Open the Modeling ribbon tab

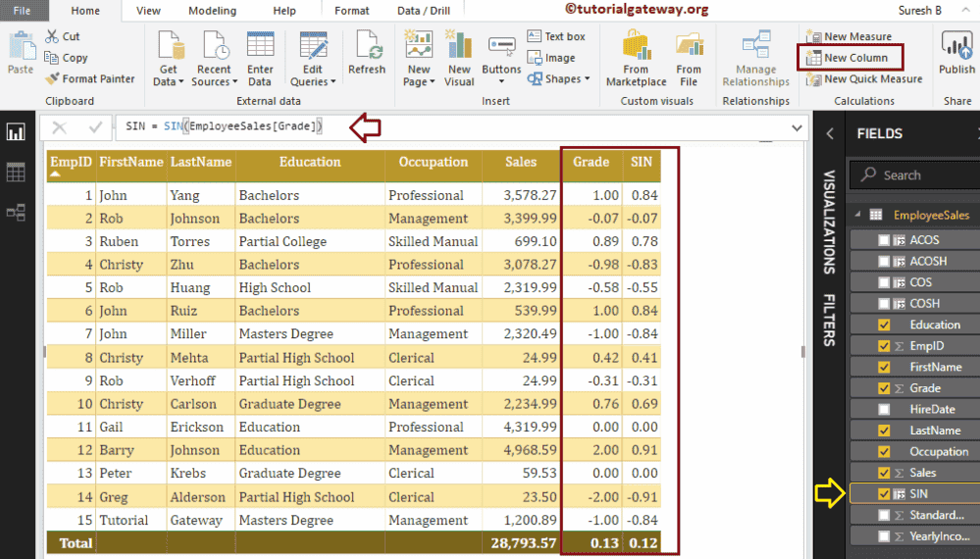[212, 11]
